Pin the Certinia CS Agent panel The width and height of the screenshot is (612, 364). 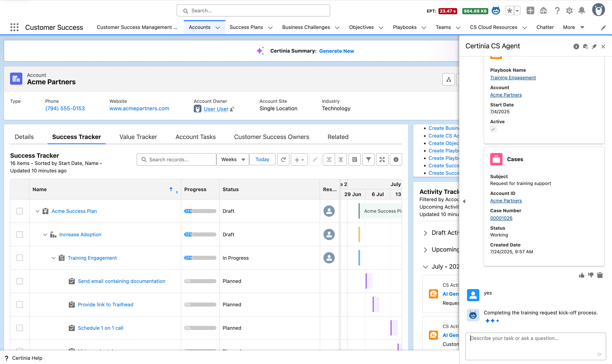point(594,46)
